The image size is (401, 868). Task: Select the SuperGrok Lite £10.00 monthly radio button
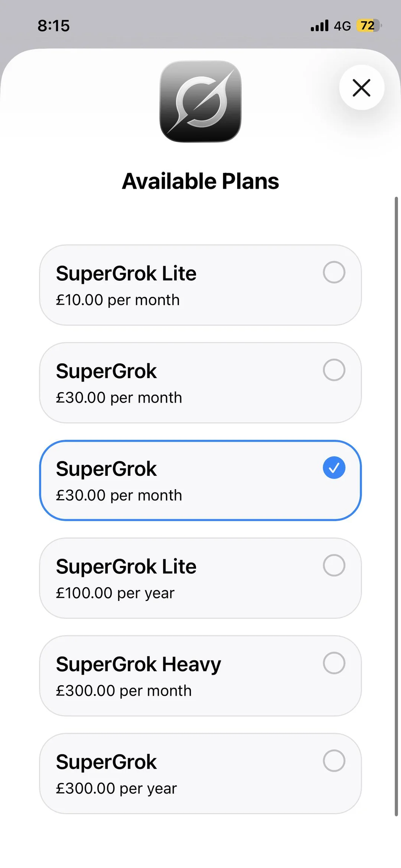point(334,272)
